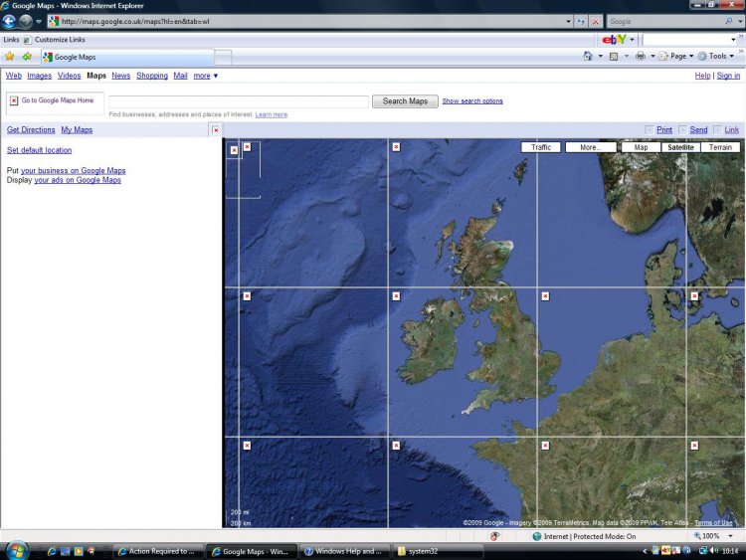Switch to 'Windows Help and...' taskbar window
Viewport: 746px width, 560px height.
coord(344,551)
